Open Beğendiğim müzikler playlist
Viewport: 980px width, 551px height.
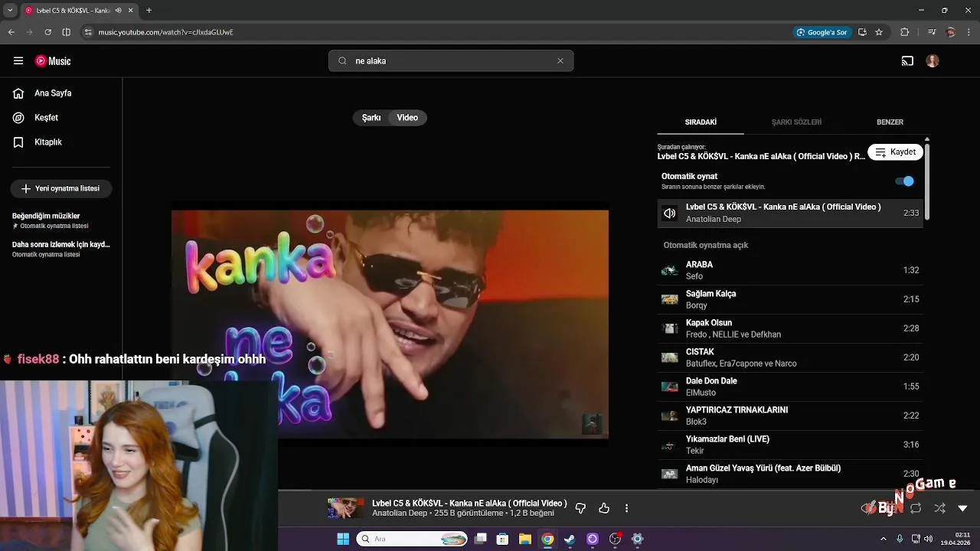[61, 220]
